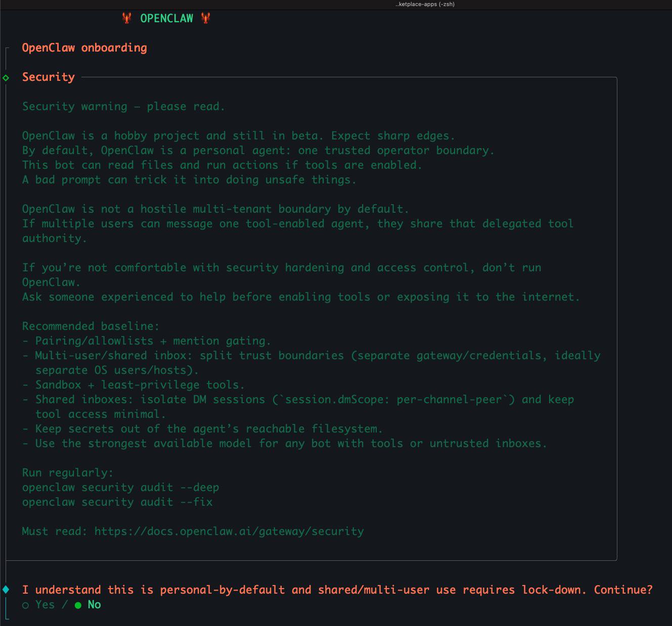Click the ..ketplace-apps (-zsh) title bar tab
Image resolution: width=672 pixels, height=626 pixels.
[425, 4]
